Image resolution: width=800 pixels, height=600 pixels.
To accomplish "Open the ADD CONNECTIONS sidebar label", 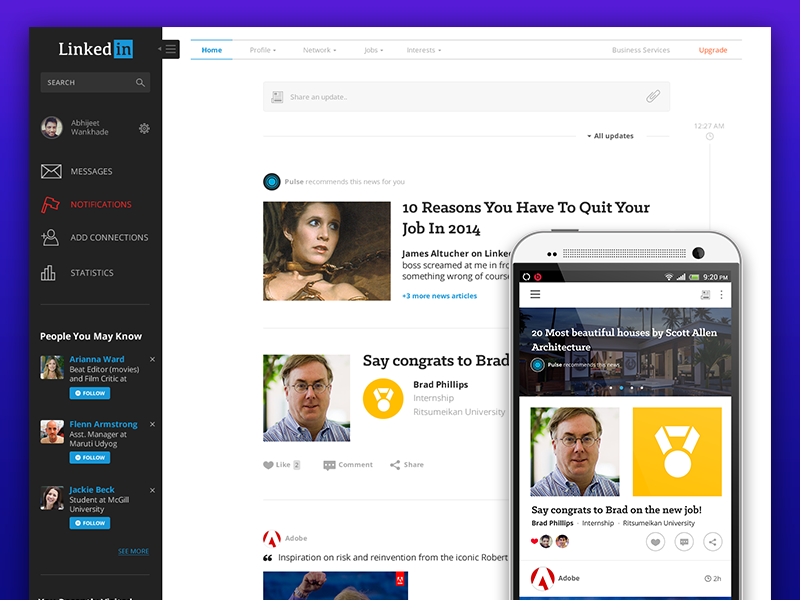I will pos(109,238).
